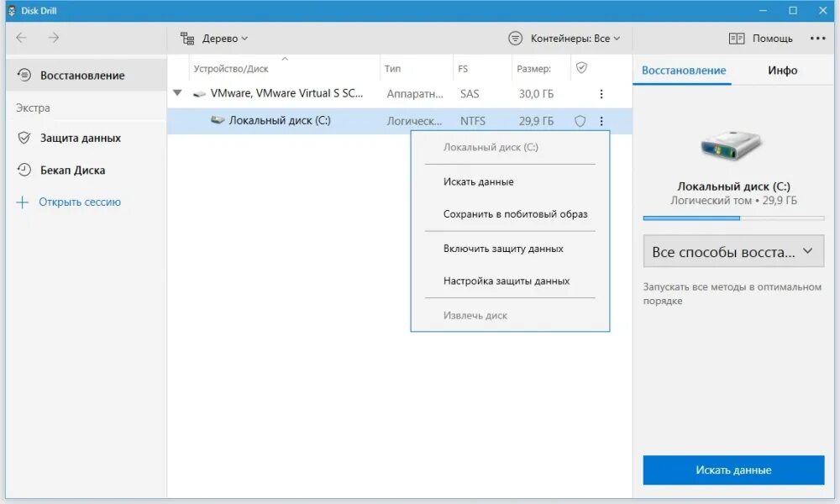Image resolution: width=840 pixels, height=504 pixels.
Task: Click the disk usage progress bar
Action: tap(733, 218)
